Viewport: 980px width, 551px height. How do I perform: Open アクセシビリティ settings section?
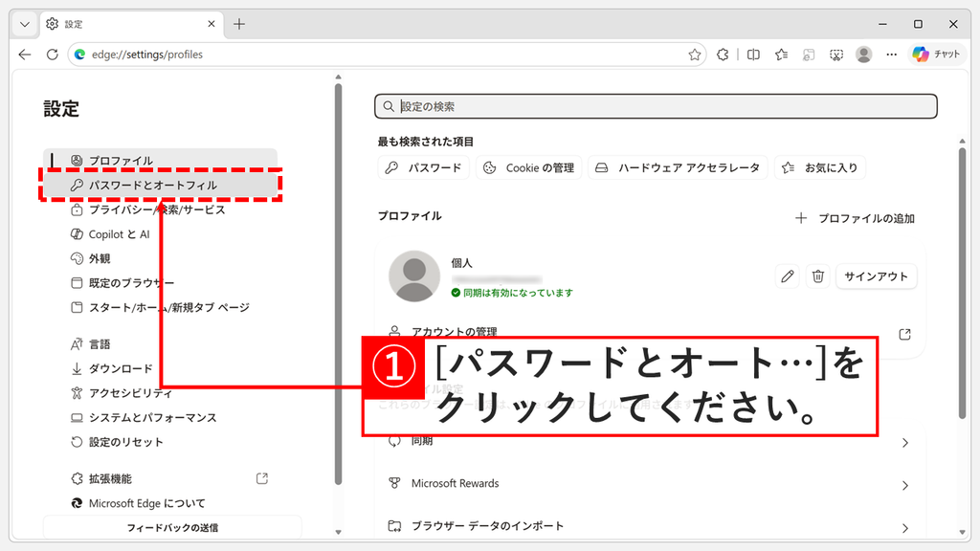pyautogui.click(x=160, y=393)
